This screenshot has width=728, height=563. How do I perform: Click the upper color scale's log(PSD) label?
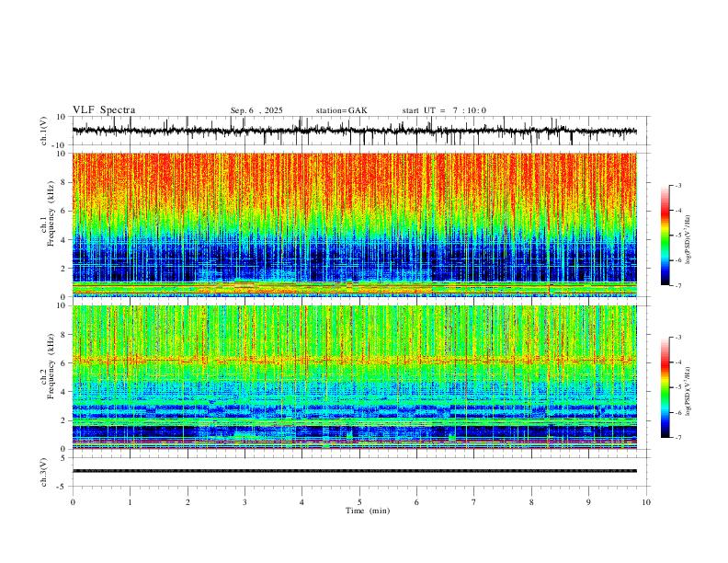(x=688, y=239)
